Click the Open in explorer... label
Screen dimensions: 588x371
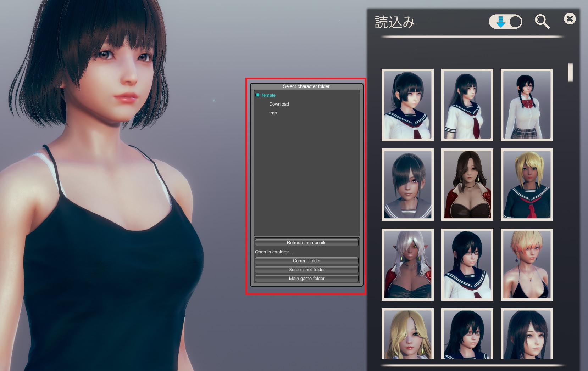tap(274, 252)
